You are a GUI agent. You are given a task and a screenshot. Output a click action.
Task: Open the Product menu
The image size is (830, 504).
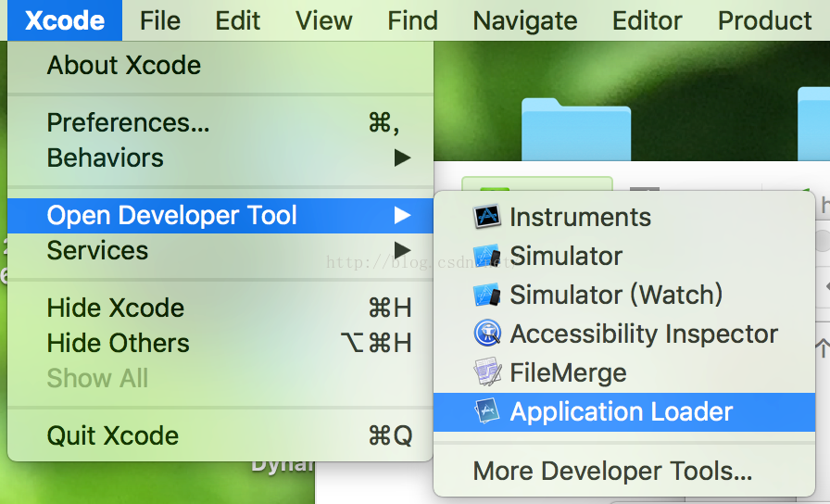tap(764, 20)
